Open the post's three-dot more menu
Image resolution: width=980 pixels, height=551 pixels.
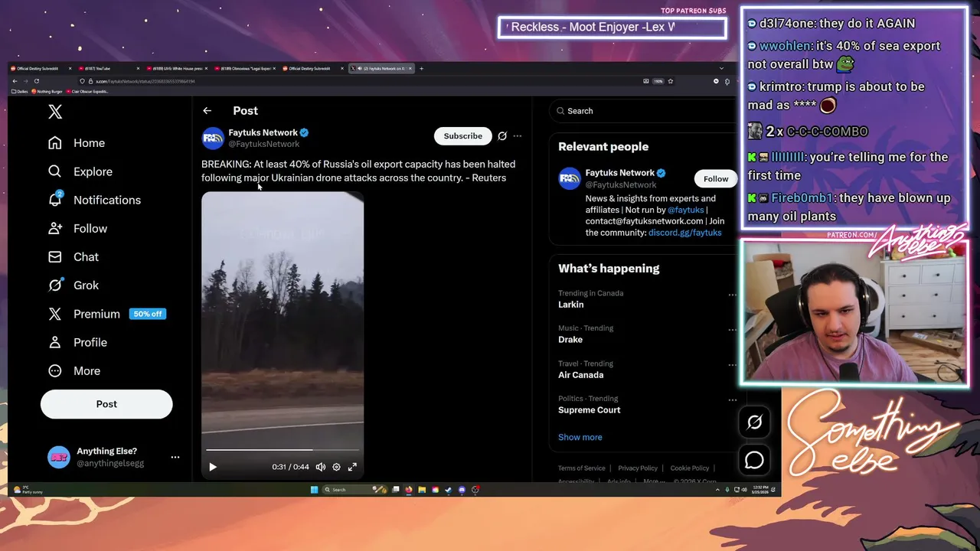point(518,136)
